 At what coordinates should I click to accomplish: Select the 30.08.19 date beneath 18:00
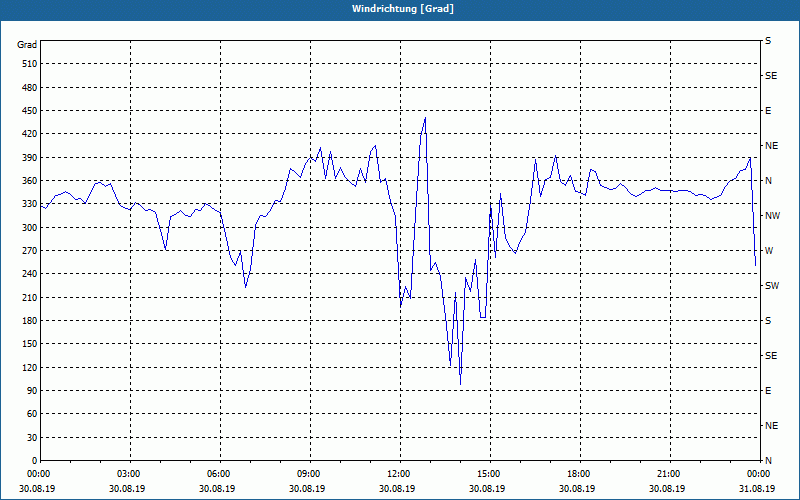[x=577, y=488]
